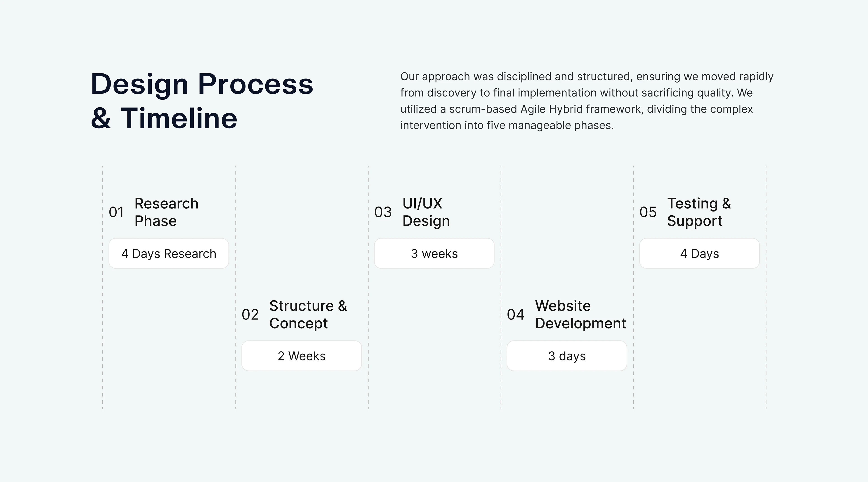Open the "Website Development" step title
This screenshot has height=482, width=868.
pyautogui.click(x=580, y=315)
